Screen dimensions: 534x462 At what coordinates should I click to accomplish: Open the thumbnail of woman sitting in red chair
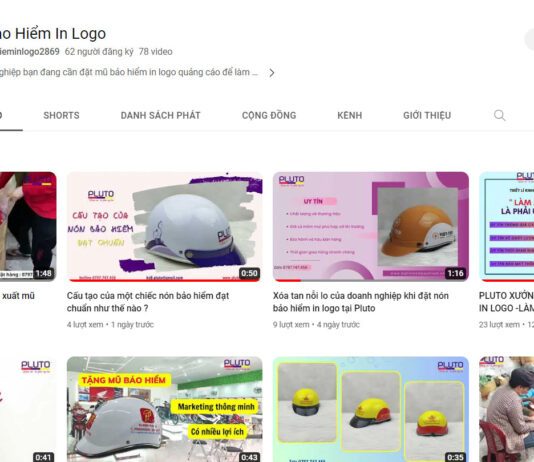(x=506, y=409)
